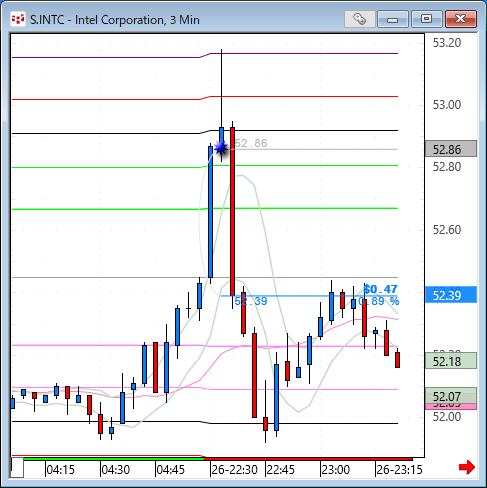This screenshot has height=488, width=487.
Task: Click the 52.07 price label on scale
Action: (451, 396)
